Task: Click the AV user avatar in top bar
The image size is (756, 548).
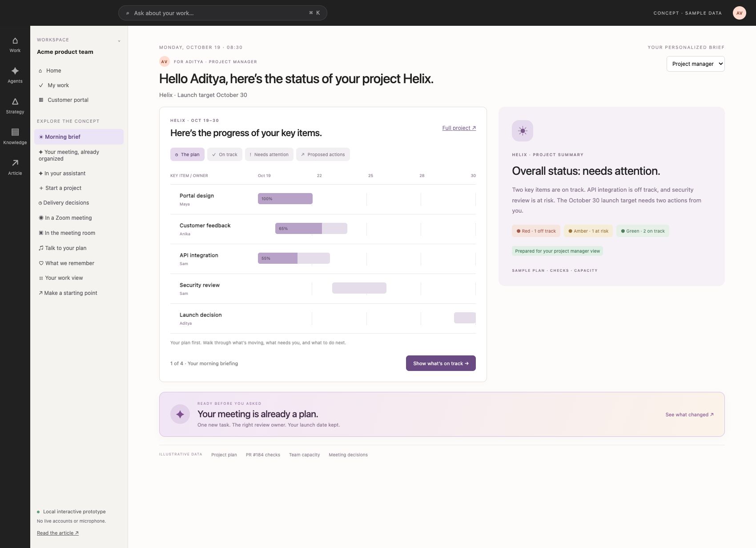Action: click(739, 13)
